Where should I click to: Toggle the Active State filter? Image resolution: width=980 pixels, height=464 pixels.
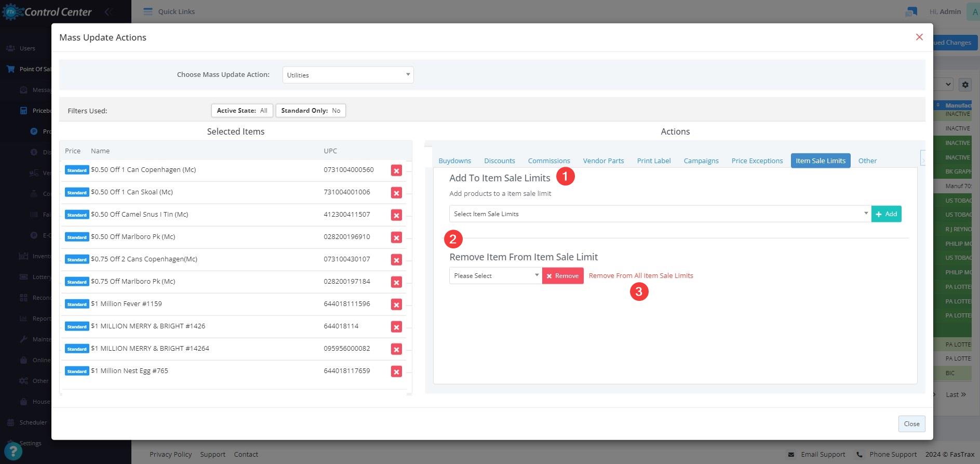(242, 111)
